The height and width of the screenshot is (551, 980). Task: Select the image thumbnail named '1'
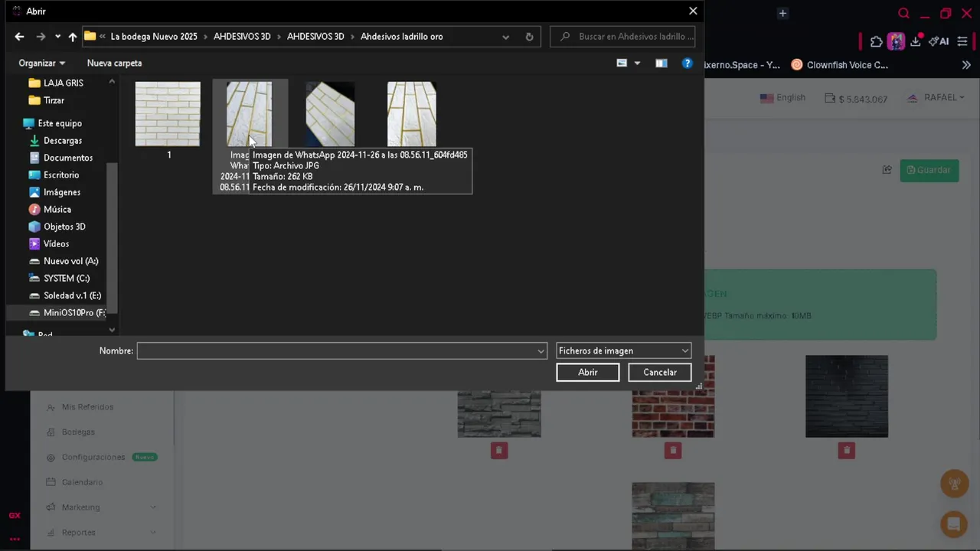pyautogui.click(x=168, y=114)
